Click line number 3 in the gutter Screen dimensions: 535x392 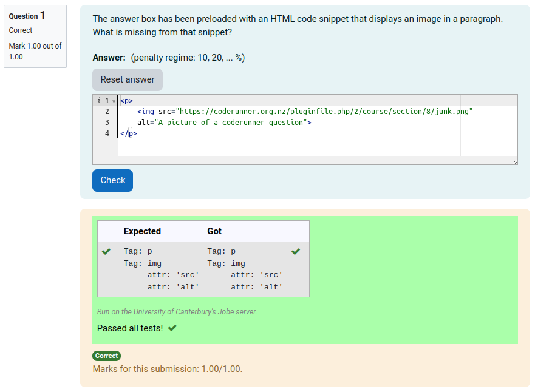tap(107, 123)
